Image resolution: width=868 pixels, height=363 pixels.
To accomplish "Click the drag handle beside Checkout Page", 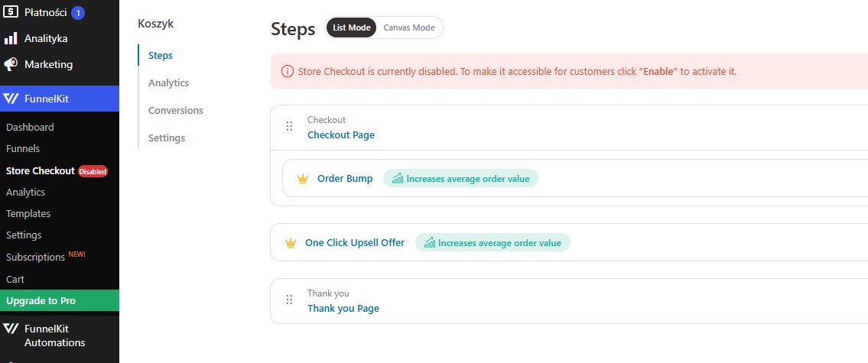I will pyautogui.click(x=289, y=126).
